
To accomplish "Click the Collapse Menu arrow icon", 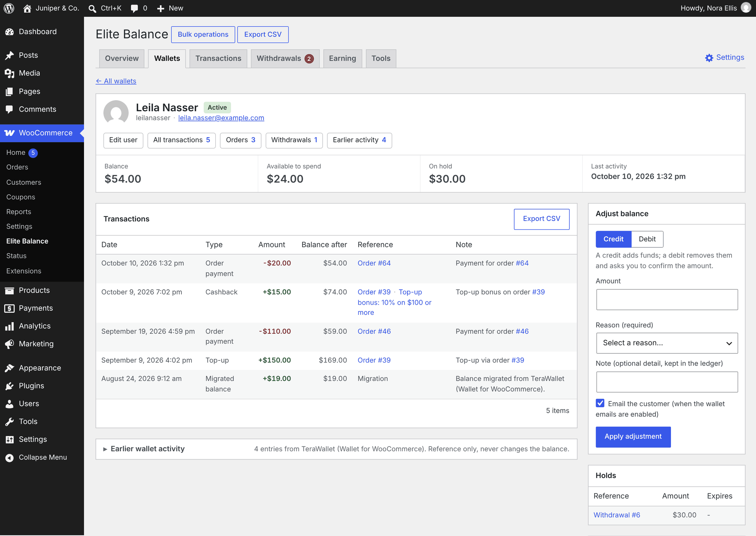I will click(9, 458).
